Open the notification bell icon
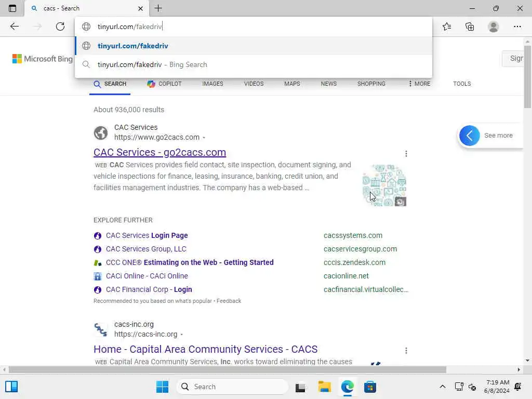The image size is (532, 399). point(518,387)
